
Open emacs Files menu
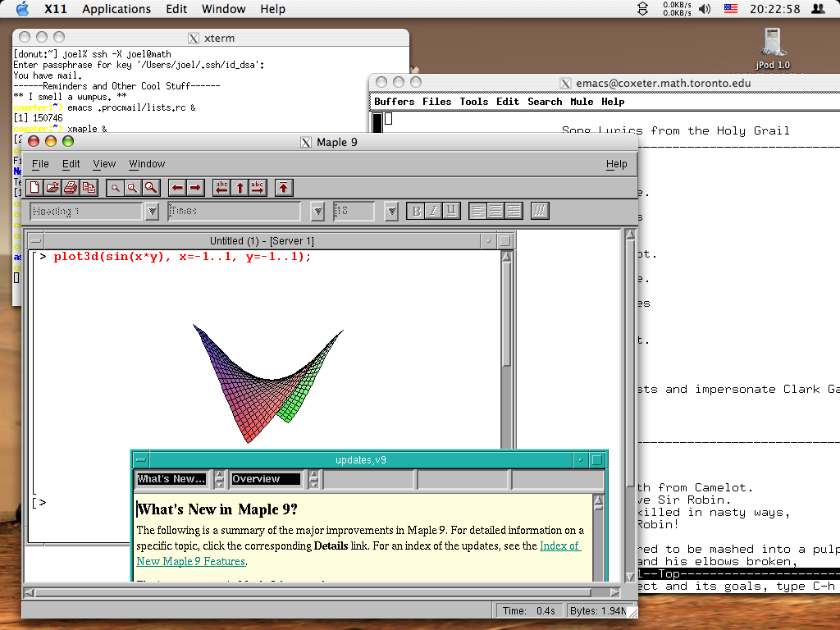click(436, 102)
